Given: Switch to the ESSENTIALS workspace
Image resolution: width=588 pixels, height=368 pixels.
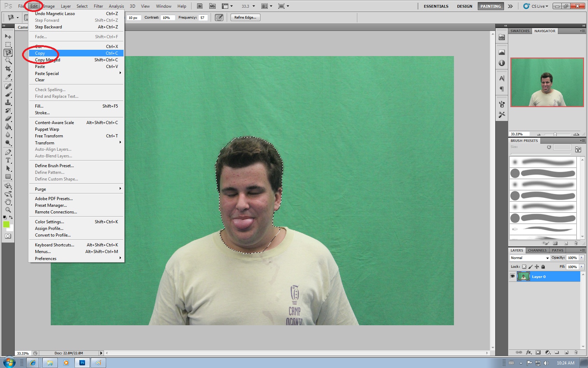Looking at the screenshot, I should [x=436, y=6].
